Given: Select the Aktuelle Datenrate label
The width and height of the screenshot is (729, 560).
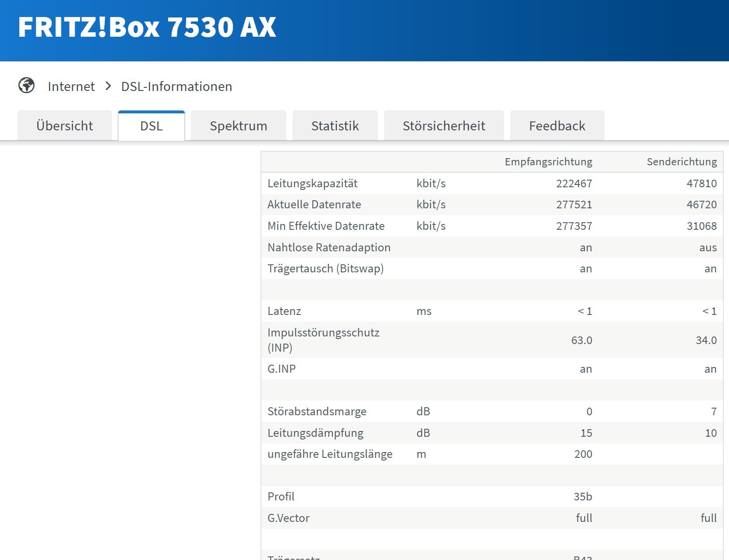Looking at the screenshot, I should tap(314, 204).
